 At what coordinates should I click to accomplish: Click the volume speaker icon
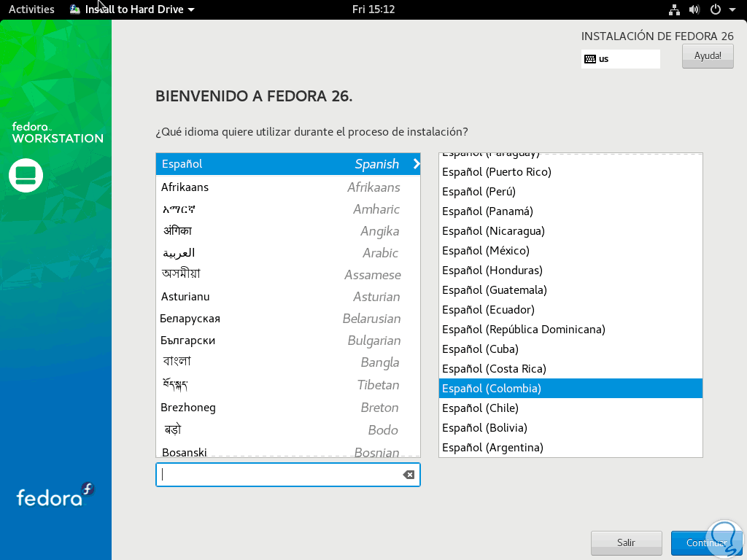coord(694,9)
